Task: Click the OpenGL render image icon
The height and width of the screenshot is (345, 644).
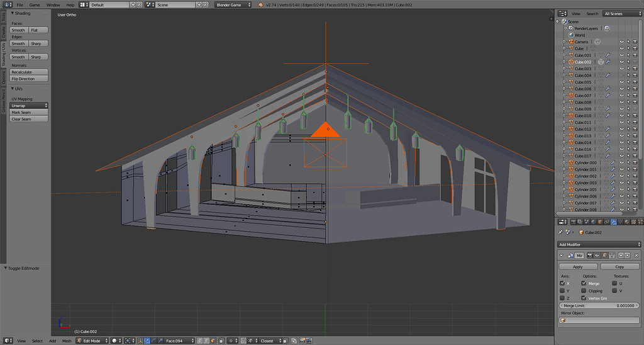Action: click(301, 341)
